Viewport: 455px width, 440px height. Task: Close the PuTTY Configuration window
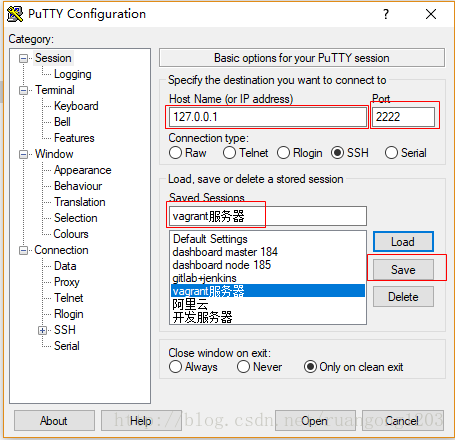point(431,14)
